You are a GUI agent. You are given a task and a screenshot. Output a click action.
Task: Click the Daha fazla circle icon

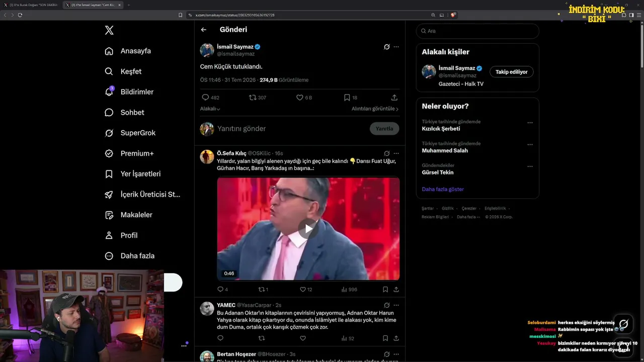tap(109, 256)
